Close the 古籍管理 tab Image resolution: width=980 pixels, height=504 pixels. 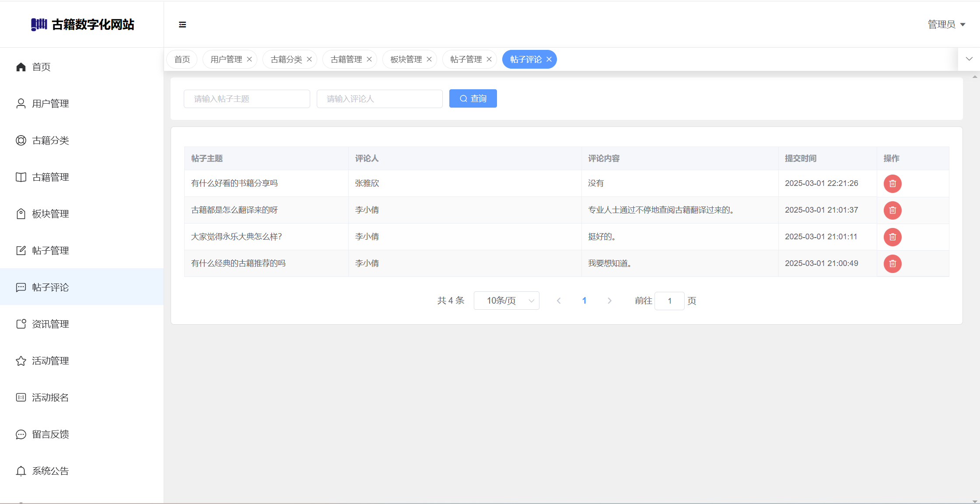pos(369,59)
